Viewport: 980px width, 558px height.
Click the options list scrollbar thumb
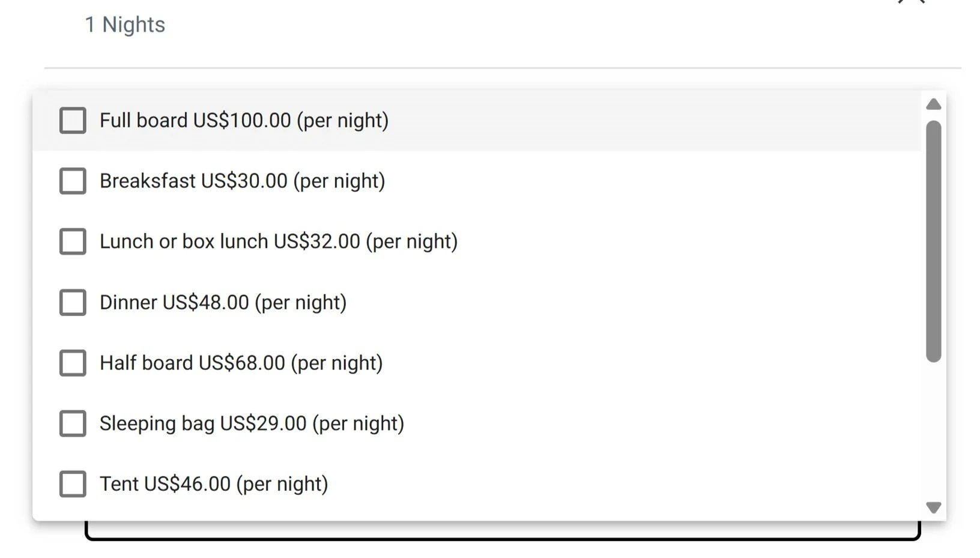(x=933, y=241)
